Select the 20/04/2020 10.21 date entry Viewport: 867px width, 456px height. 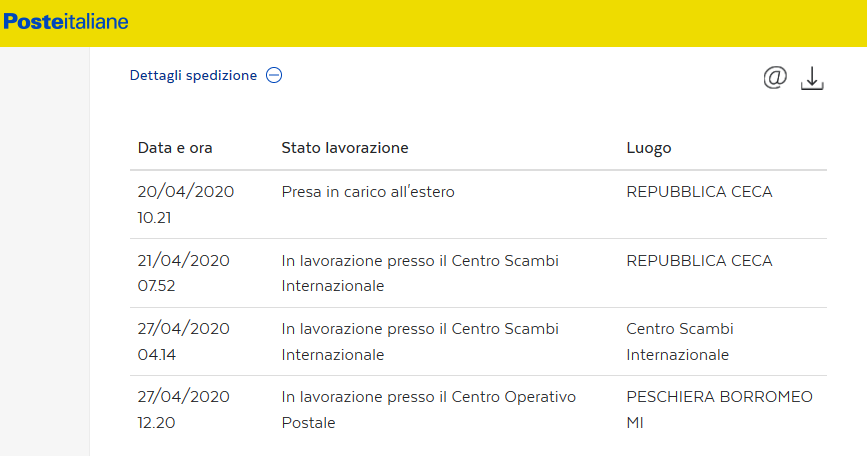coord(185,204)
